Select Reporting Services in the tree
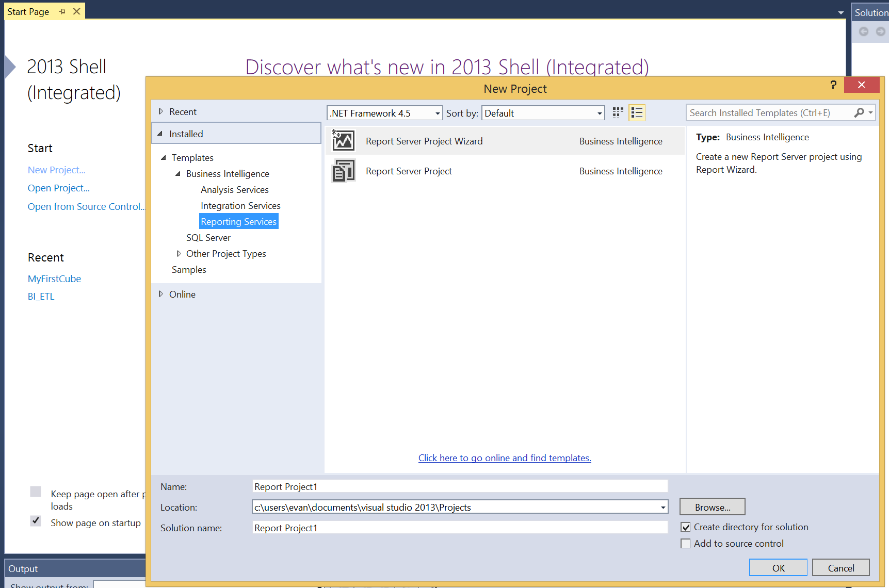Image resolution: width=889 pixels, height=588 pixels. coord(239,222)
